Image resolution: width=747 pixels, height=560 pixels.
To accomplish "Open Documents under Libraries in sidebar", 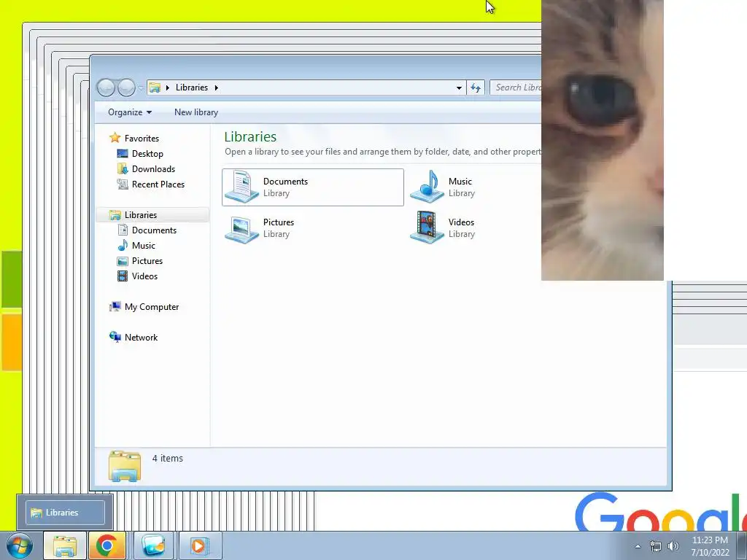I will pos(154,230).
